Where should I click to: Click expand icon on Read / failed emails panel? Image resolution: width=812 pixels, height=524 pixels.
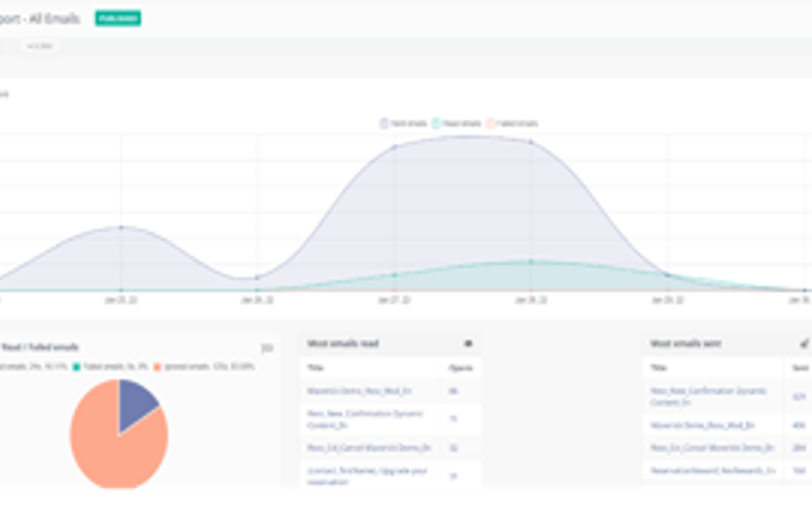(x=267, y=348)
